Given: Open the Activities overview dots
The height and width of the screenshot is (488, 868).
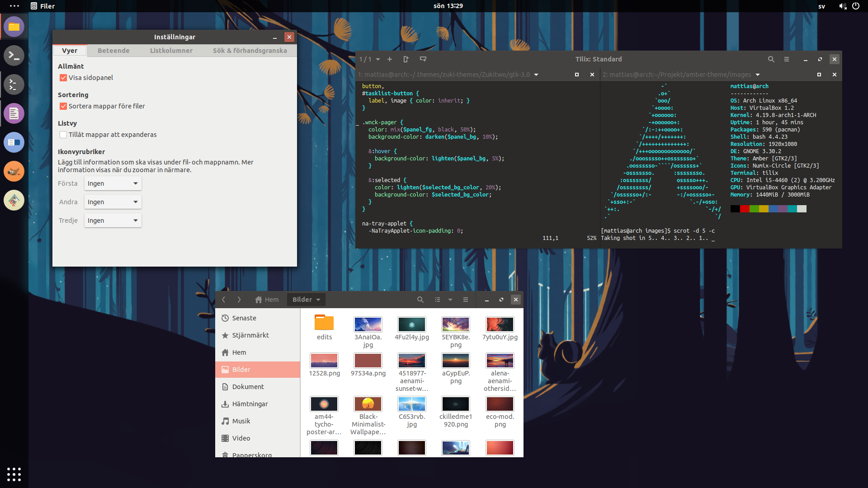Looking at the screenshot, I should coord(14,6).
